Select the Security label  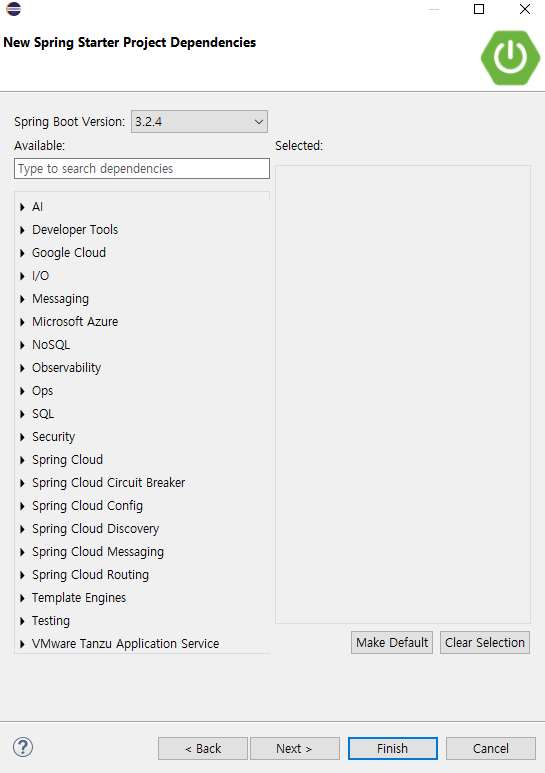pos(54,437)
